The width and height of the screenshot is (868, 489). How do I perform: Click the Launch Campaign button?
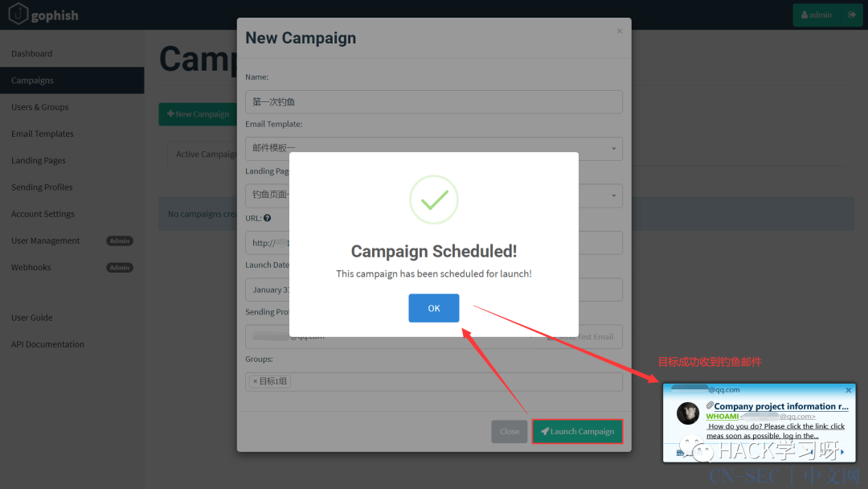577,431
